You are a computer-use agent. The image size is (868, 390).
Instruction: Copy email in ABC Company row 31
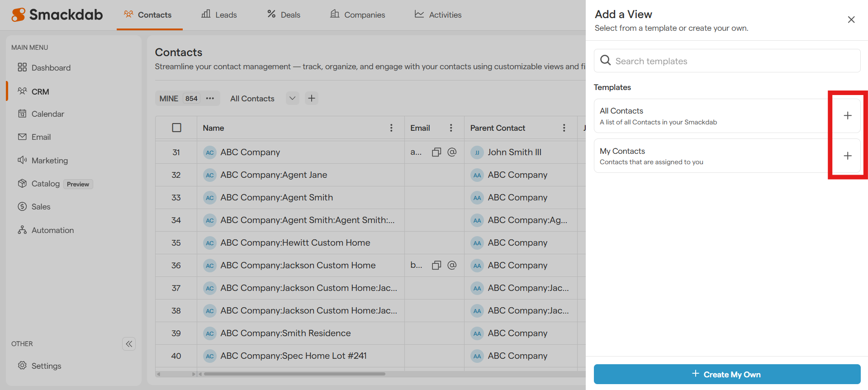pos(436,152)
